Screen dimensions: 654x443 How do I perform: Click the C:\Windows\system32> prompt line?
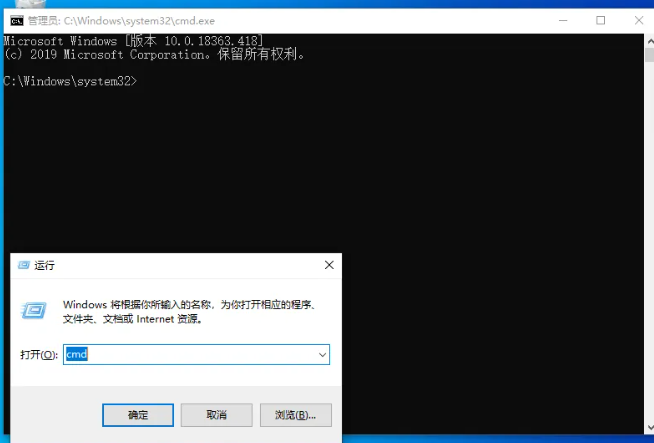click(x=70, y=81)
